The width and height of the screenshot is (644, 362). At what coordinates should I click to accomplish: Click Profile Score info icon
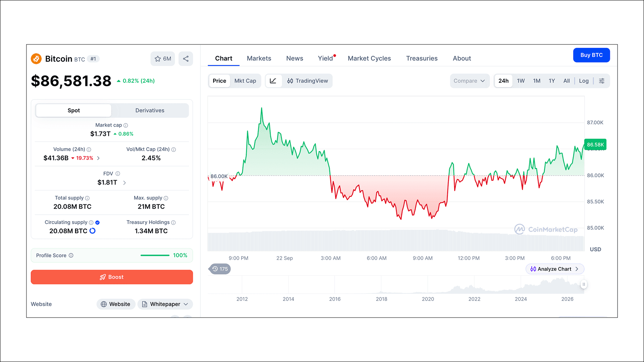coord(71,255)
